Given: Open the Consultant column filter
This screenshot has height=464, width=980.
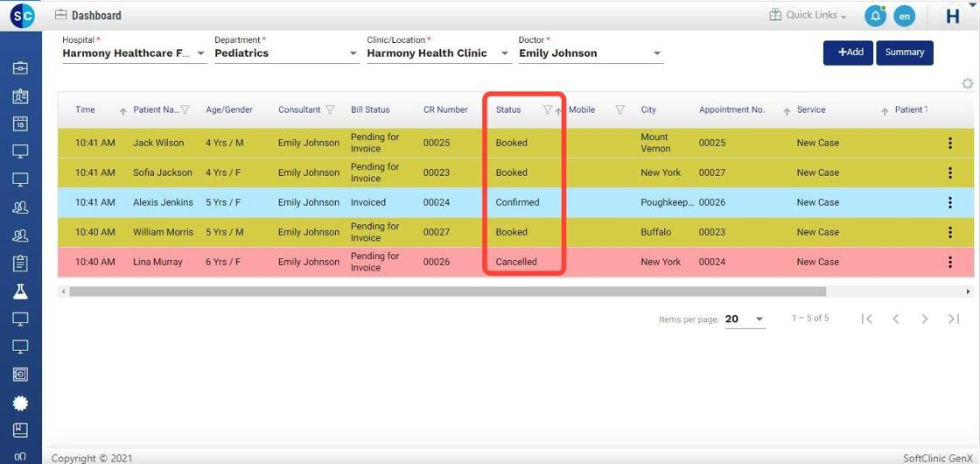Looking at the screenshot, I should [330, 109].
